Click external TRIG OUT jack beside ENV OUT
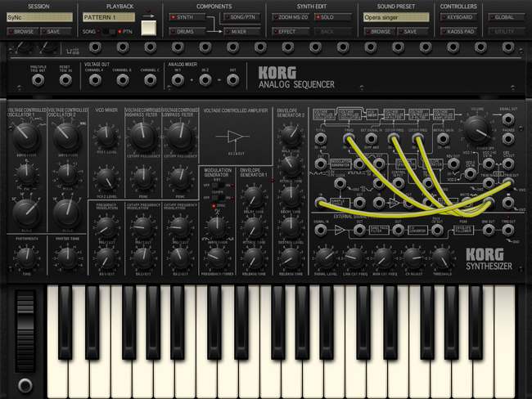Viewport: 532px width, 399px height. click(507, 231)
